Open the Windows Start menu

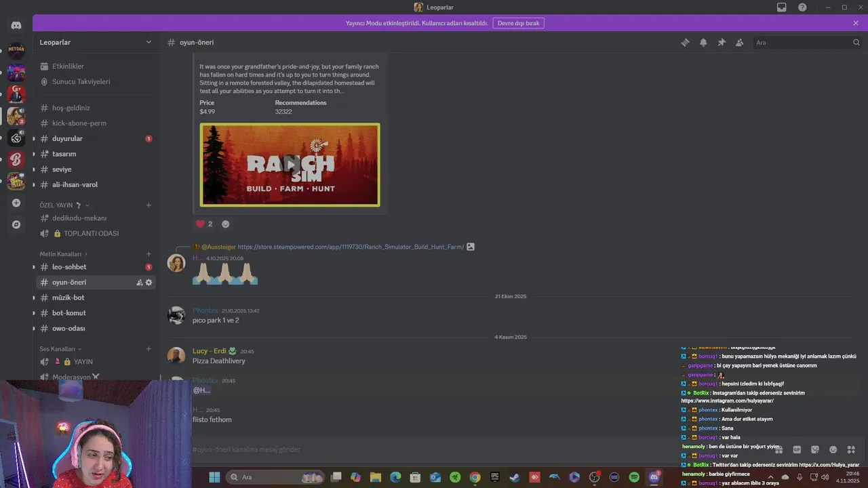pos(214,477)
